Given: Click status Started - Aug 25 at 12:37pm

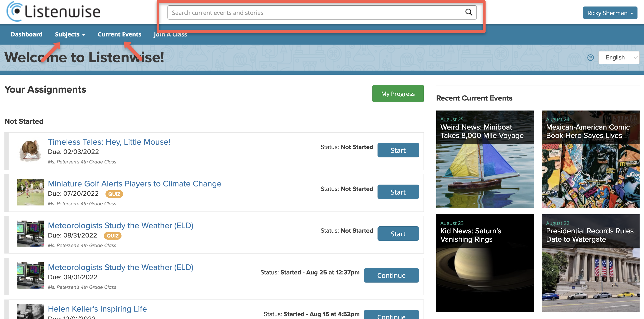Looking at the screenshot, I should pyautogui.click(x=320, y=272).
